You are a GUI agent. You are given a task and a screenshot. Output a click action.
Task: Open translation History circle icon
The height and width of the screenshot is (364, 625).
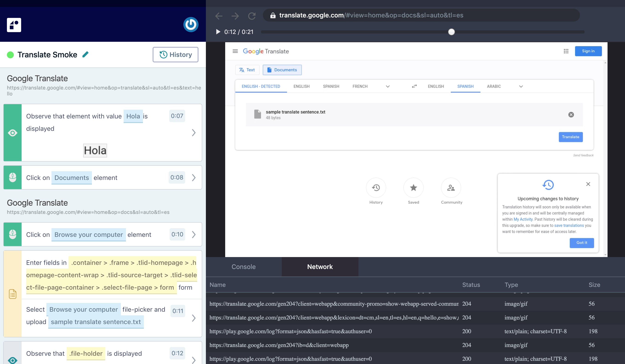tap(376, 188)
